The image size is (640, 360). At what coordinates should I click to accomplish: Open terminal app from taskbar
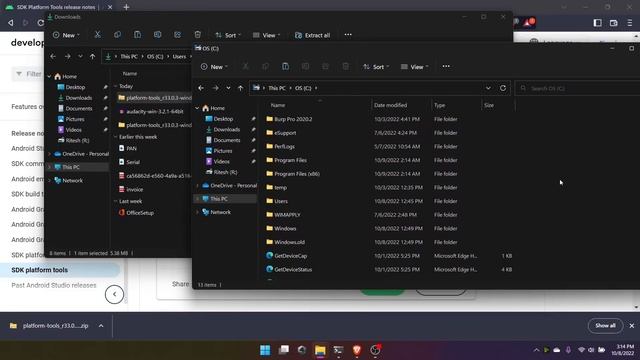[x=338, y=350]
